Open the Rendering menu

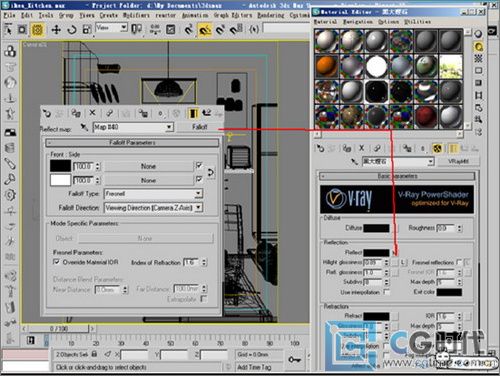click(271, 15)
